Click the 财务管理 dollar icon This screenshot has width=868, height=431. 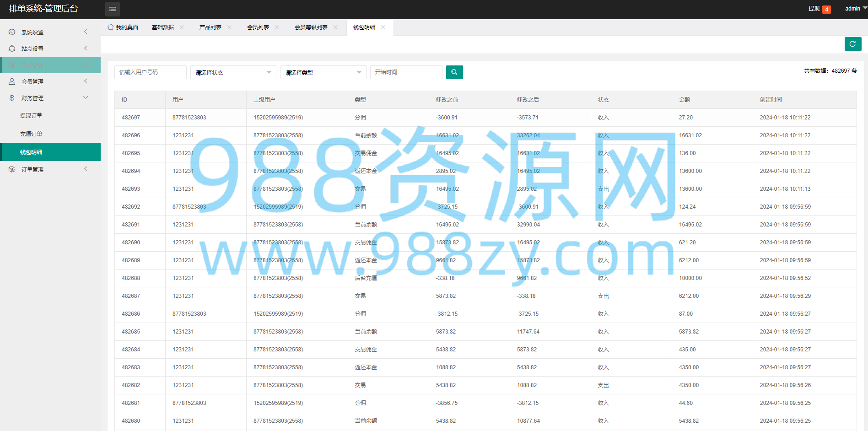click(x=12, y=98)
